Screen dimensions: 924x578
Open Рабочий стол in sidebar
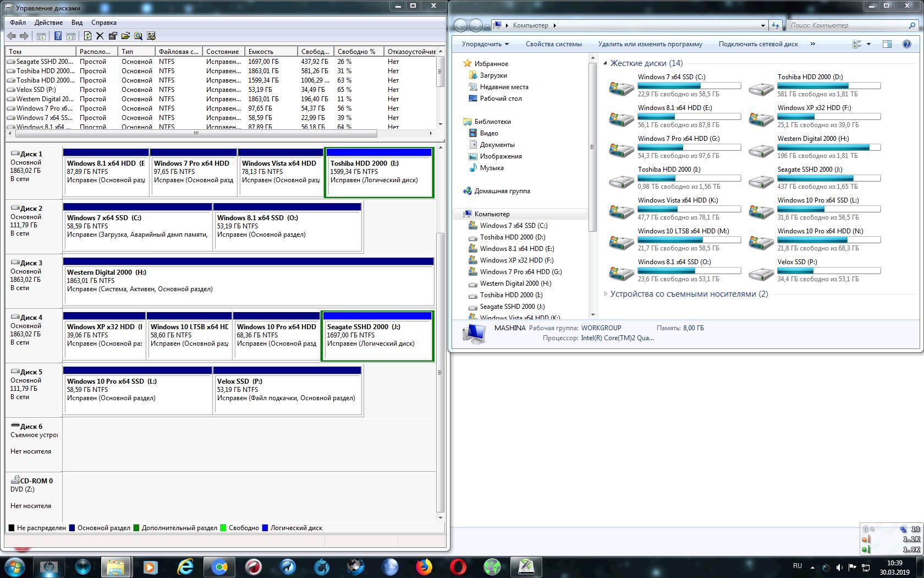[x=501, y=99]
